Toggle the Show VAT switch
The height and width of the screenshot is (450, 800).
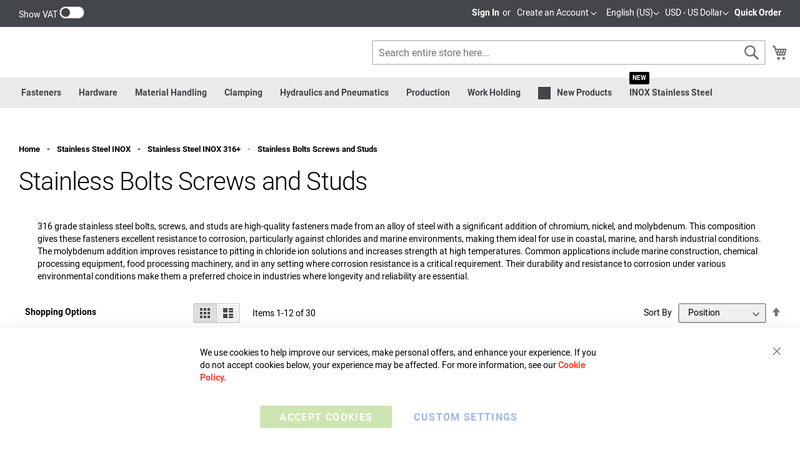[72, 13]
